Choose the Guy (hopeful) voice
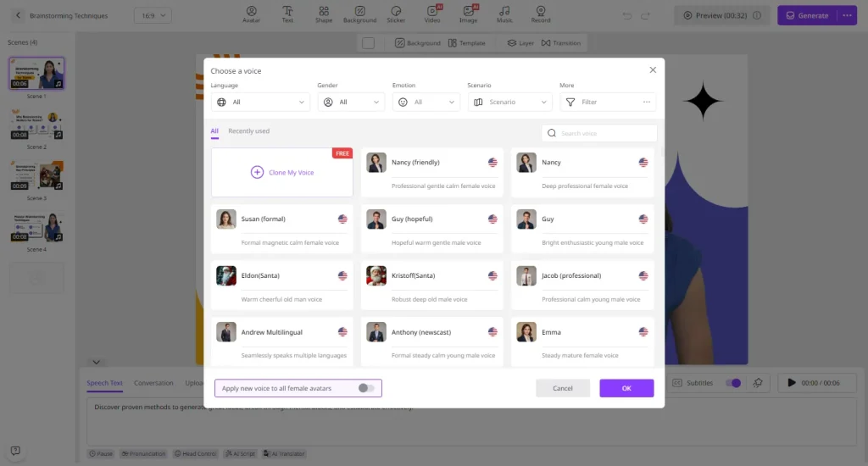The image size is (868, 466). [x=432, y=229]
